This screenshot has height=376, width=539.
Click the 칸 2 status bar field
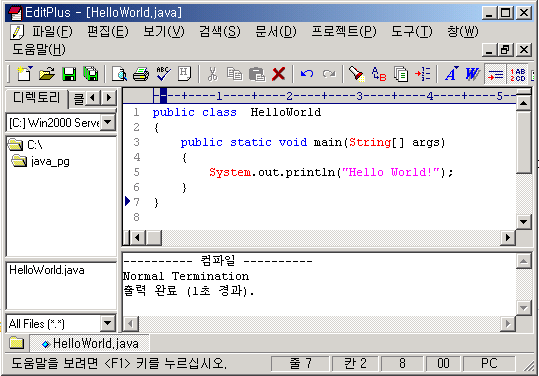pos(355,364)
